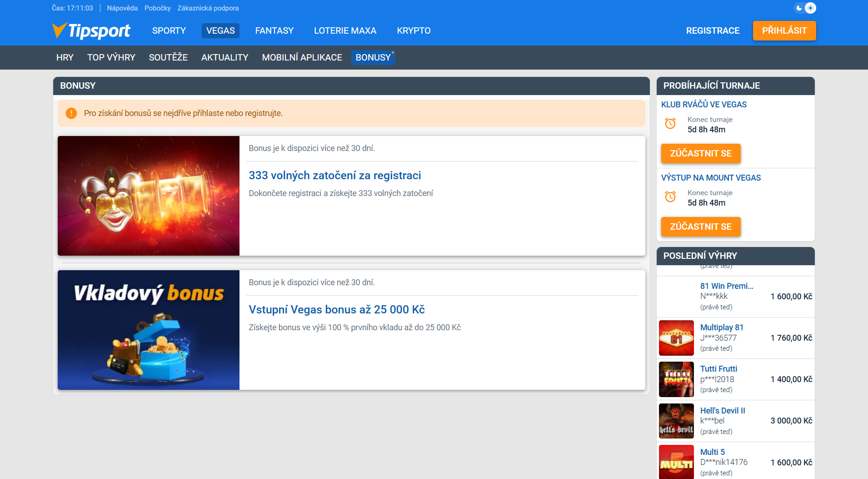Screen dimensions: 868x479
Task: Open LOTERIE MAXA section
Action: pyautogui.click(x=345, y=30)
